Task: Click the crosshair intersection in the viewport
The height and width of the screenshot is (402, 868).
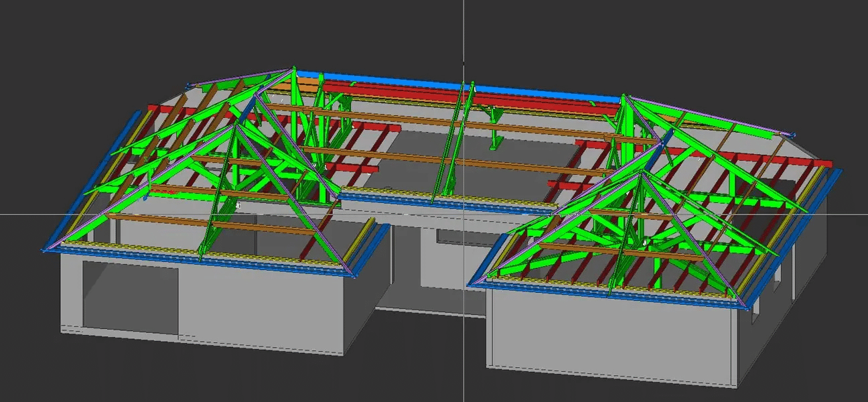Action: (x=463, y=214)
